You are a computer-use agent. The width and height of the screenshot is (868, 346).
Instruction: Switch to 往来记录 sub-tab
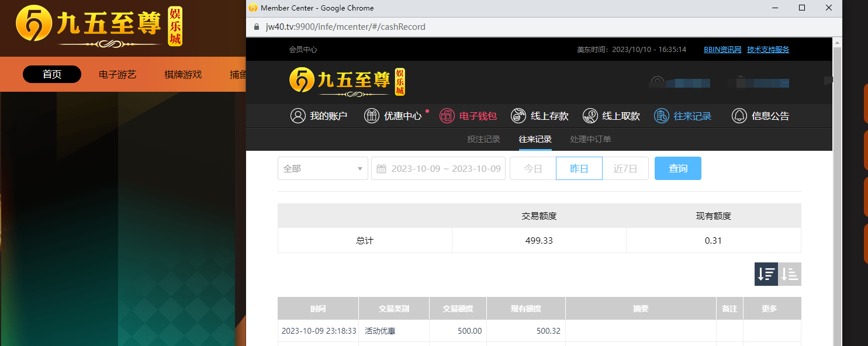point(535,139)
